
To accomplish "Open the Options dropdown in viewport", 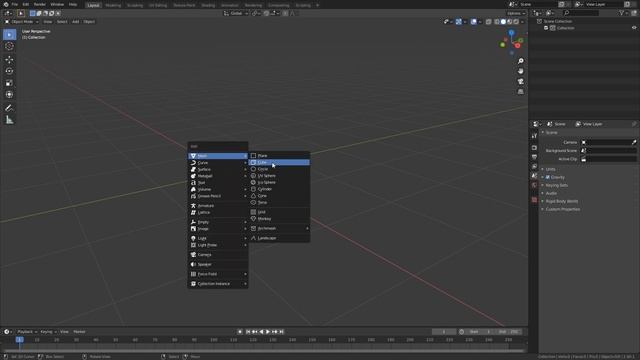I will [x=516, y=13].
